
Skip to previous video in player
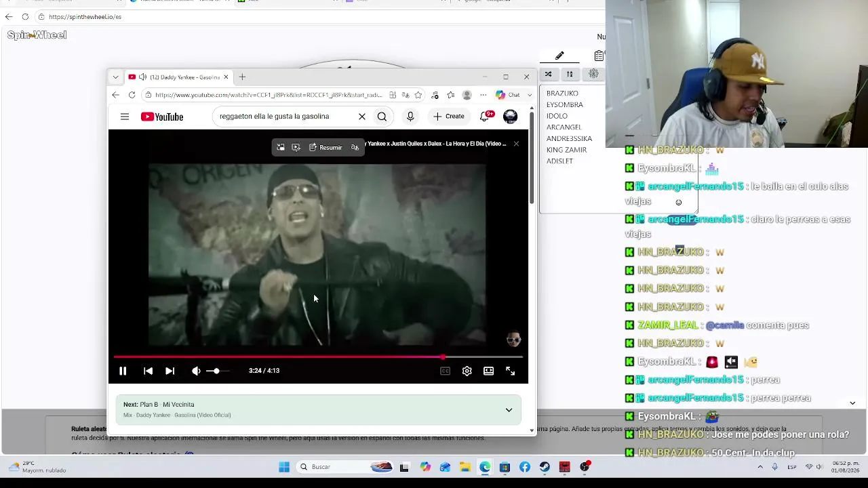148,371
